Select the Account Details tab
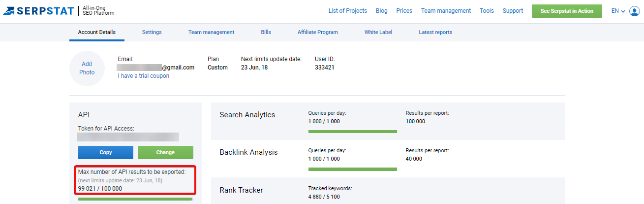 (97, 33)
